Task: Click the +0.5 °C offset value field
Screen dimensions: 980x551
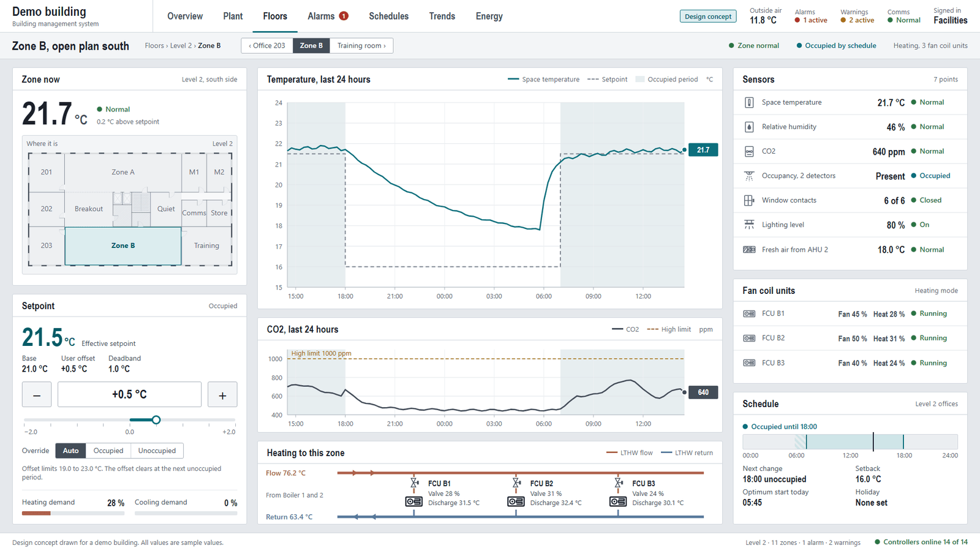Action: (129, 395)
